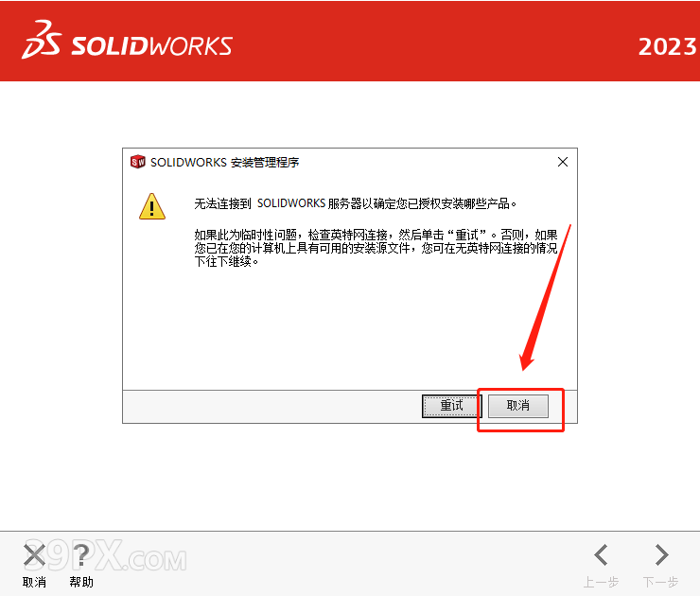Advance using the right chevron arrow
700x596 pixels.
(661, 555)
